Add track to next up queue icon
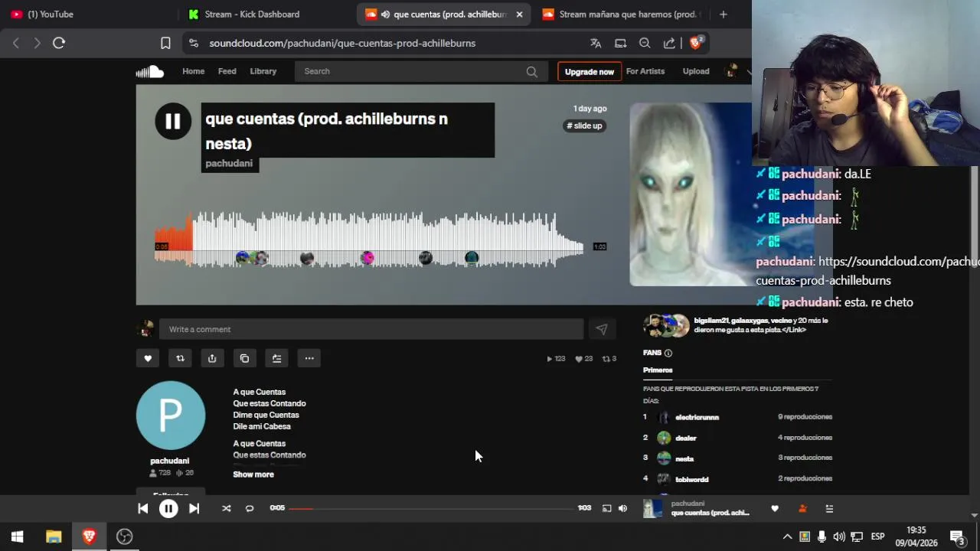The height and width of the screenshot is (551, 980). [x=276, y=358]
